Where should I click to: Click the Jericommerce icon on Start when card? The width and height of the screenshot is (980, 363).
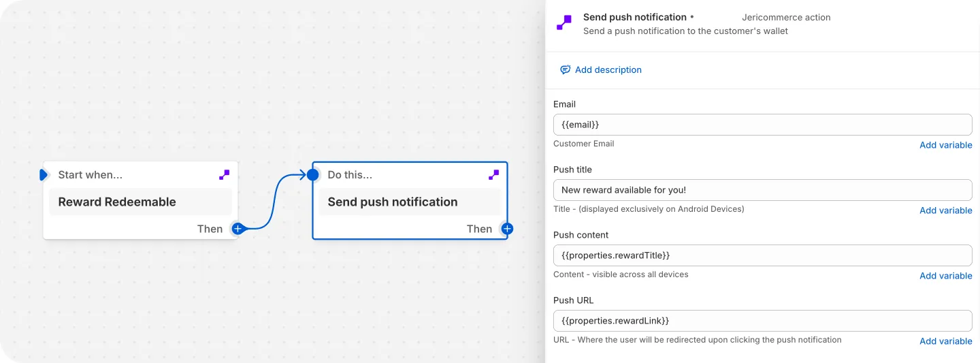point(225,175)
